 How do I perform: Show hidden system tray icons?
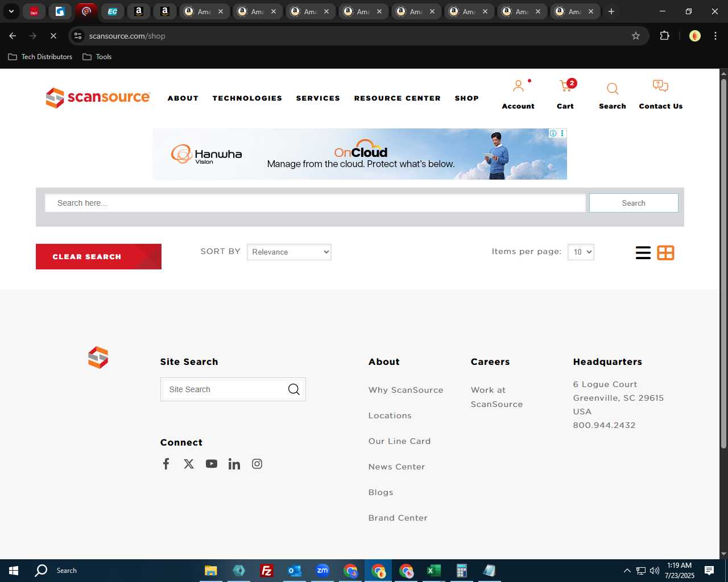pos(627,571)
